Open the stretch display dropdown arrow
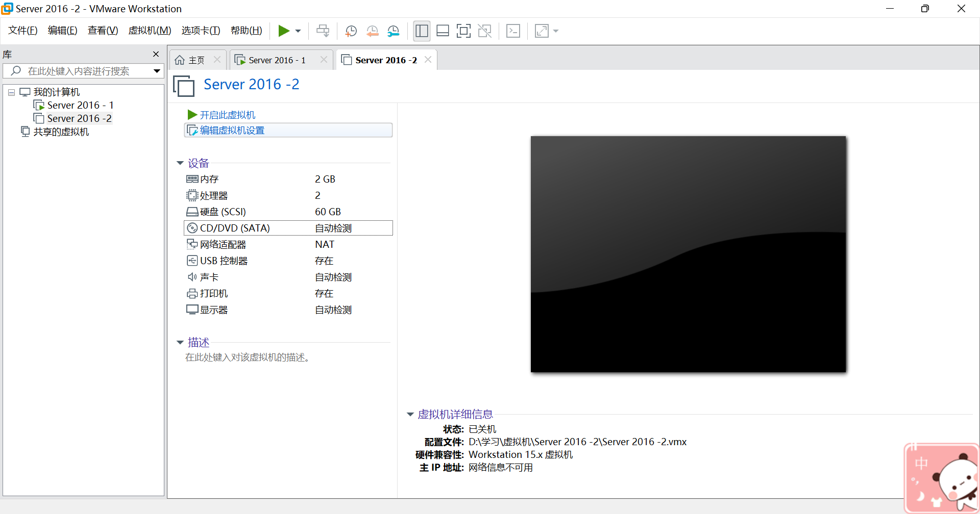The width and height of the screenshot is (980, 514). [556, 31]
